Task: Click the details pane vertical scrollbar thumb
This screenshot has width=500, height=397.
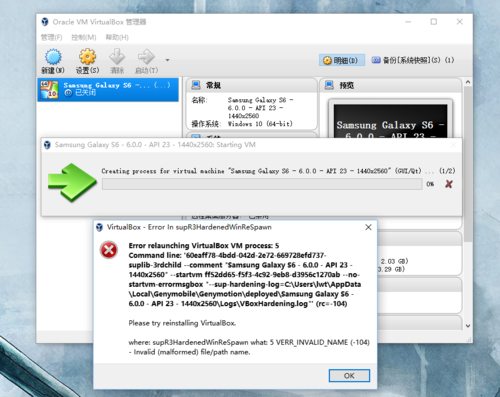Action: click(468, 163)
